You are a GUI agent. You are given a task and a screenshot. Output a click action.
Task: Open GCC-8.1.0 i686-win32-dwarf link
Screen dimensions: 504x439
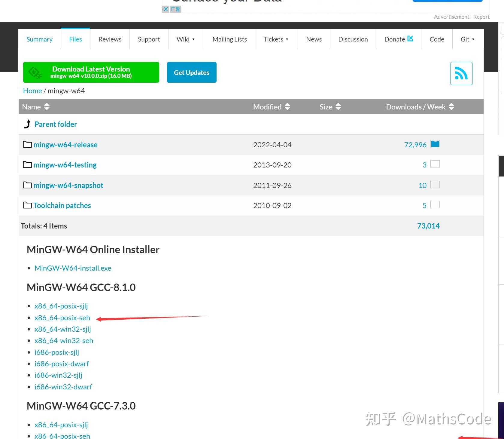pos(63,387)
